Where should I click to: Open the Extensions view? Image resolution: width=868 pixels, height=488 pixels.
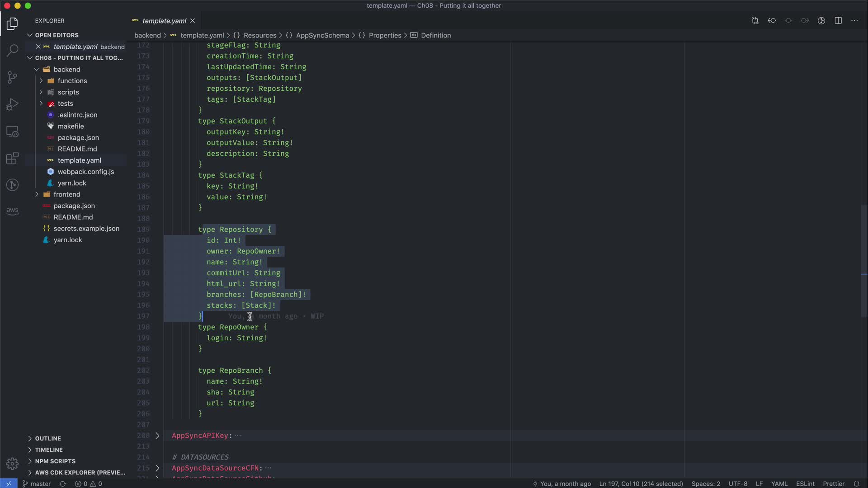coord(12,158)
